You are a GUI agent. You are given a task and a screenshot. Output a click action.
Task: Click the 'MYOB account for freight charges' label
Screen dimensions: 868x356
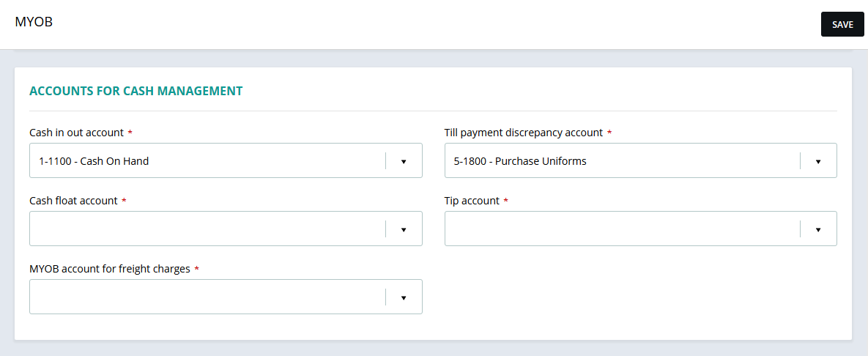109,269
